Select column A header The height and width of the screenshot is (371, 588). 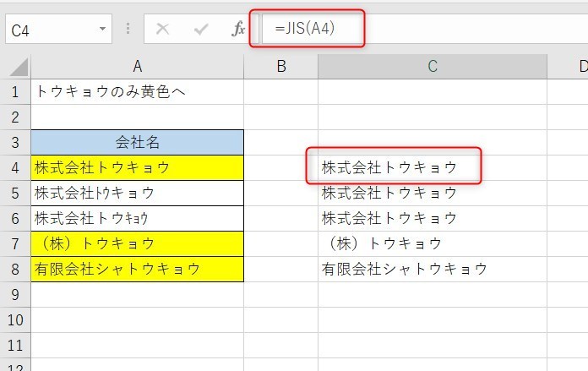pyautogui.click(x=137, y=67)
